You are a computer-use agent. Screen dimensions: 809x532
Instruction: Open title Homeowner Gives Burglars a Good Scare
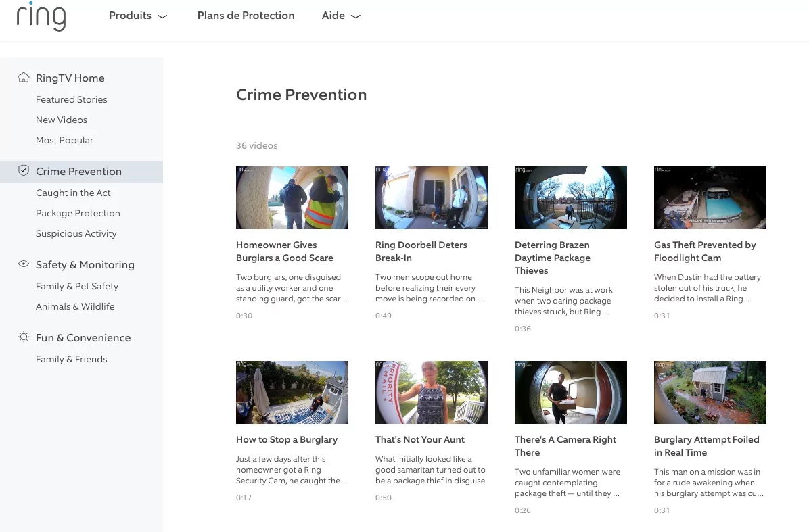[285, 251]
